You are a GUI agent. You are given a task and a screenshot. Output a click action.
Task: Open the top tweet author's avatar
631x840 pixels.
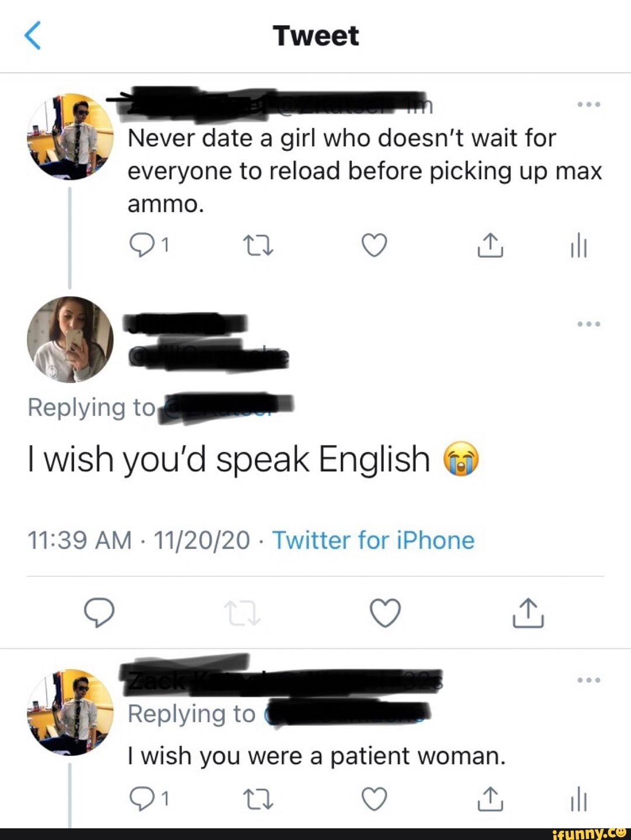tap(70, 136)
